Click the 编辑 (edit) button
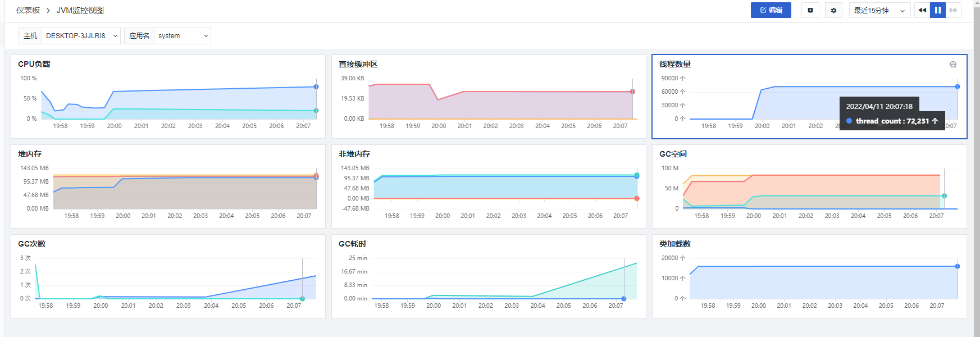The height and width of the screenshot is (337, 980). coord(771,10)
